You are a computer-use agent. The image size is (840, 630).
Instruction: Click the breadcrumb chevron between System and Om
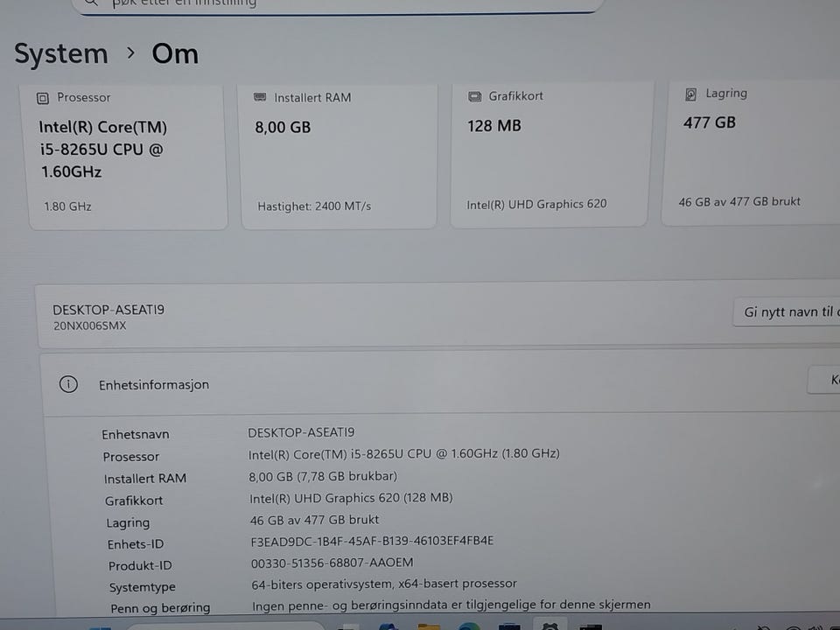130,53
